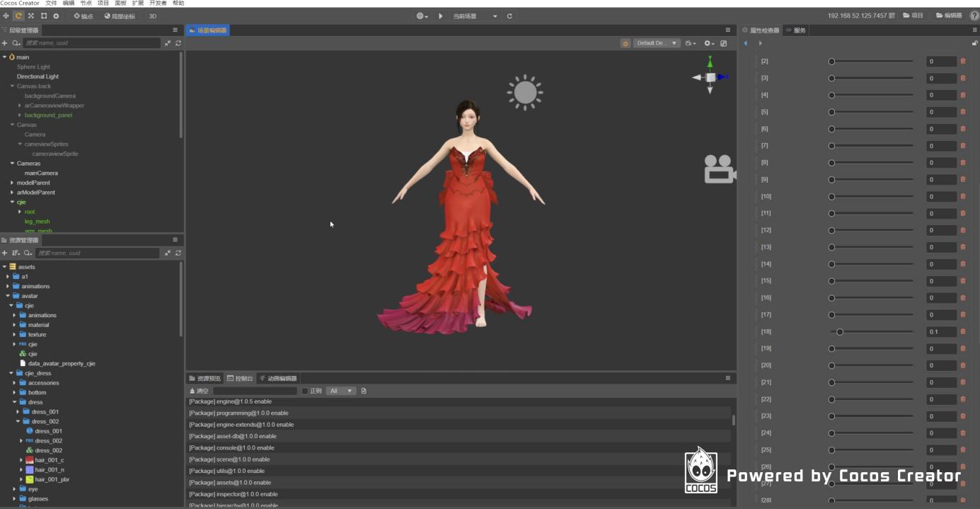This screenshot has height=509, width=980.
Task: Open the hierarchy panel menu
Action: (175, 30)
